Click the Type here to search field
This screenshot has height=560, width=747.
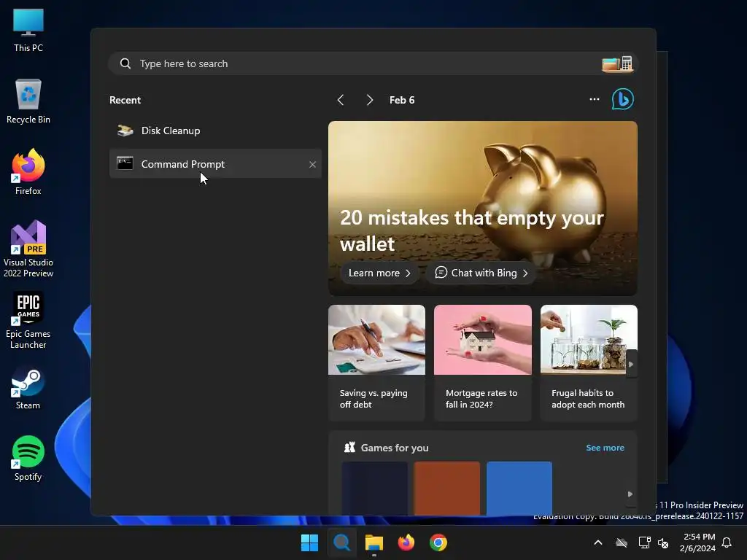pos(373,64)
